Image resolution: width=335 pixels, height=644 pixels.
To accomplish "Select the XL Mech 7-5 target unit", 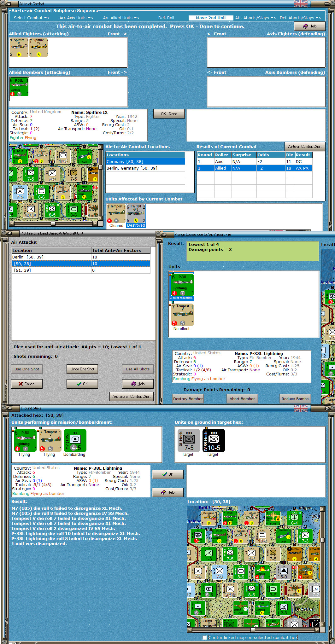I will pos(189,440).
